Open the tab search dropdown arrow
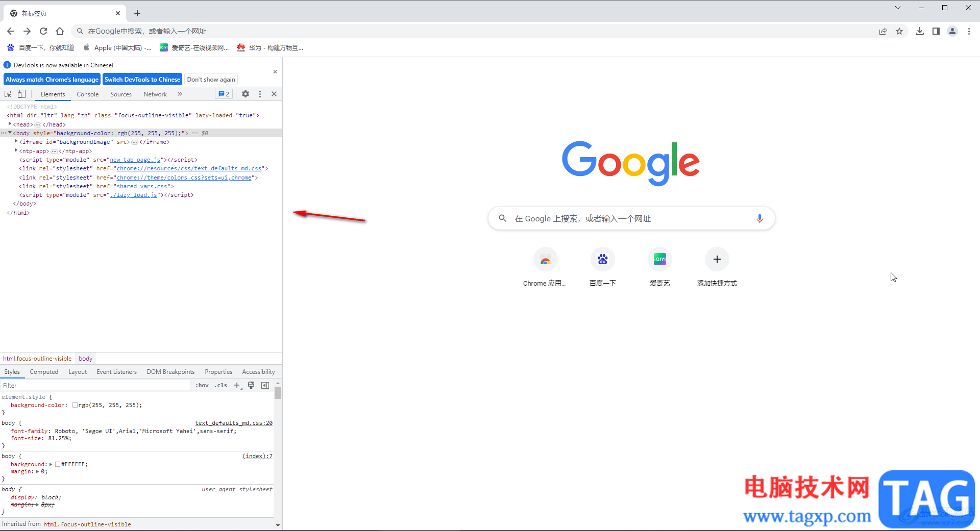The image size is (980, 531). pyautogui.click(x=898, y=8)
